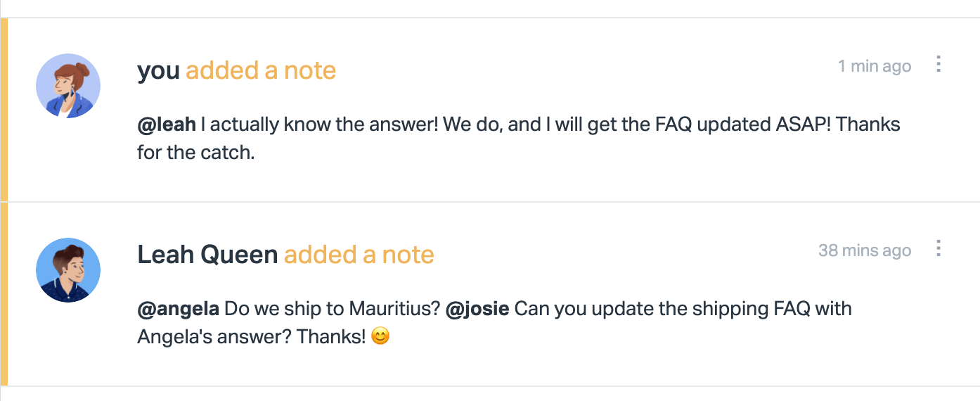
Task: Click "added a note" beside Leah Queen
Action: (359, 255)
